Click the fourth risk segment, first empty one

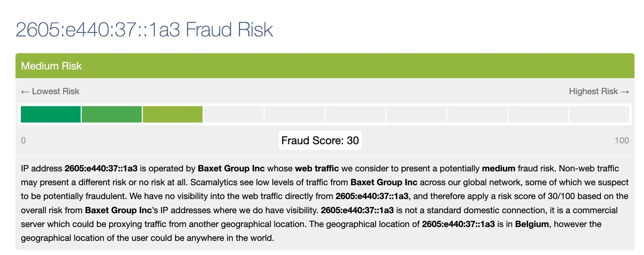233,114
